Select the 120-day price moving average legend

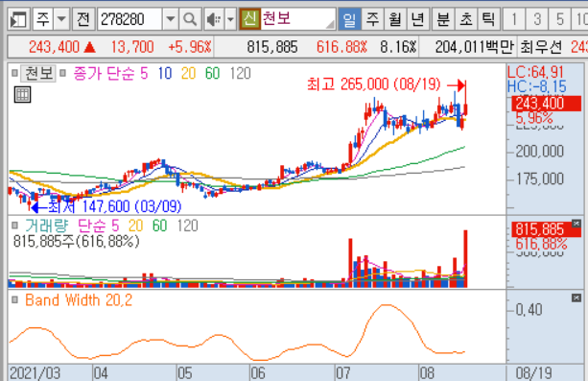pos(240,73)
